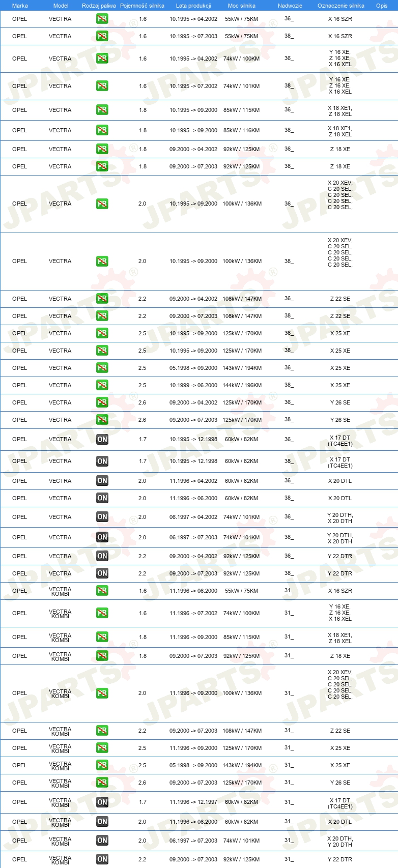Select the 144kW / 196KM power cell

coord(242,385)
